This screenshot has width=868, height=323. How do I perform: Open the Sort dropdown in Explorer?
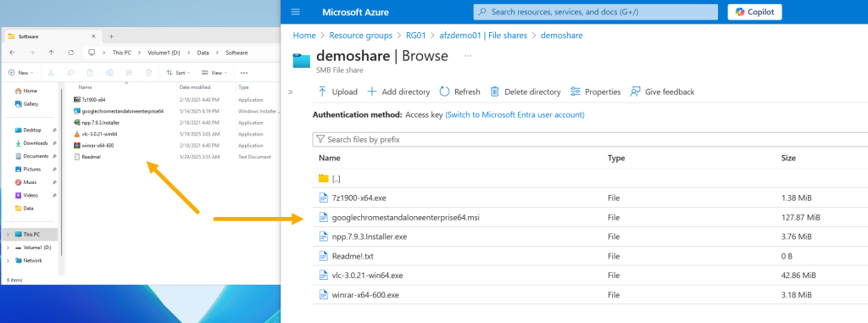tap(178, 73)
